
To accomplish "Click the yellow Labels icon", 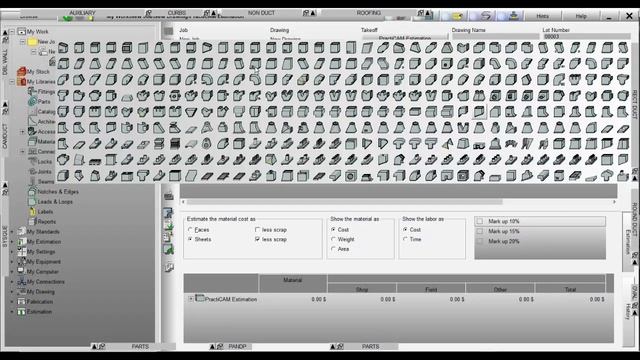I will coord(33,211).
